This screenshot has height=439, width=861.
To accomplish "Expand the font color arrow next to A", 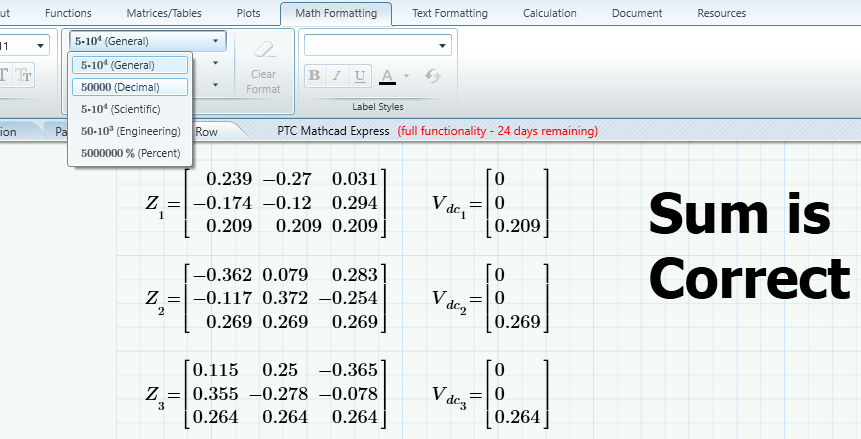I will (x=406, y=76).
